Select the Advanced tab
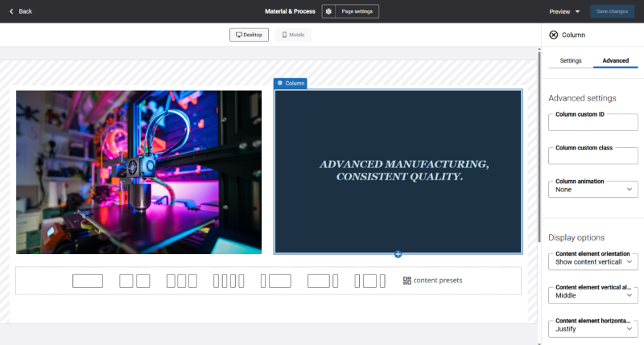 point(615,60)
